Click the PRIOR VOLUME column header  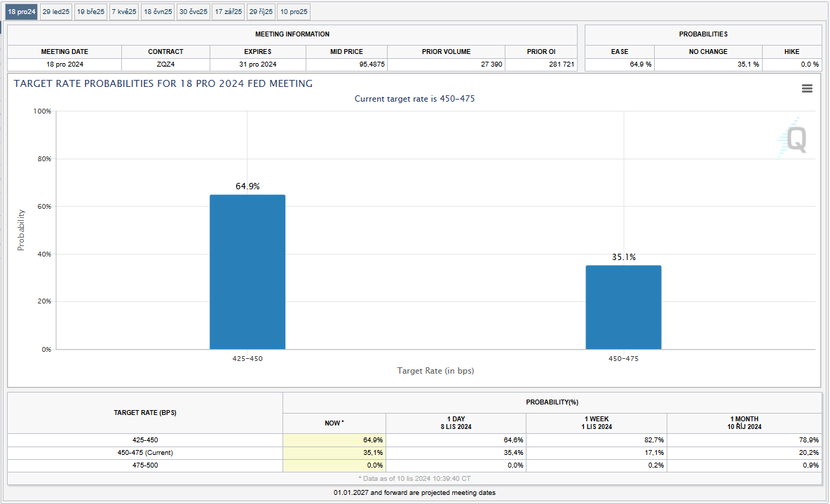pyautogui.click(x=447, y=52)
